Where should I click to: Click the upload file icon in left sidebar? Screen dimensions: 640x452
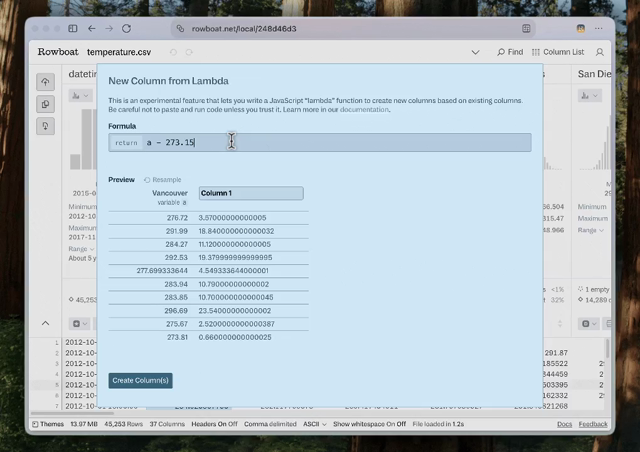point(45,82)
